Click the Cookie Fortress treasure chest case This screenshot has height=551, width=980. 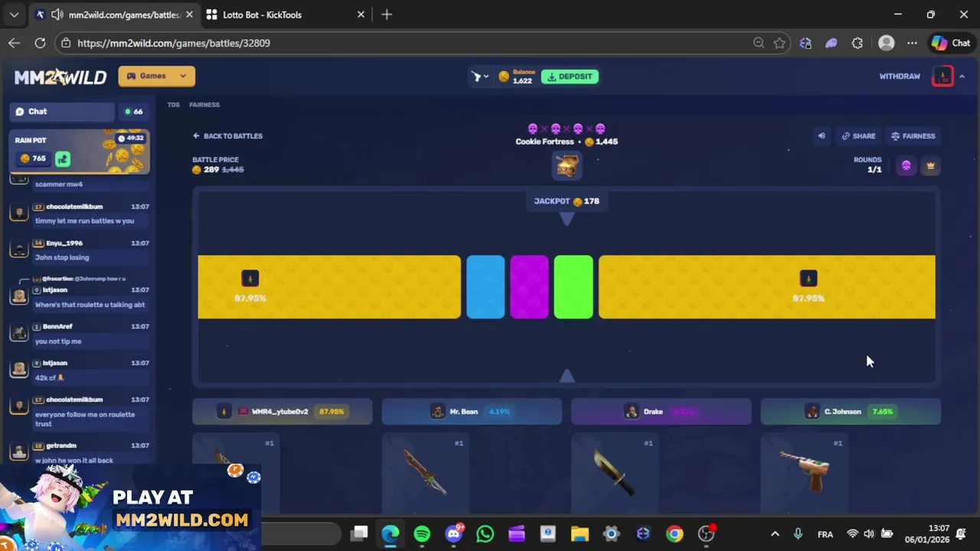point(567,165)
